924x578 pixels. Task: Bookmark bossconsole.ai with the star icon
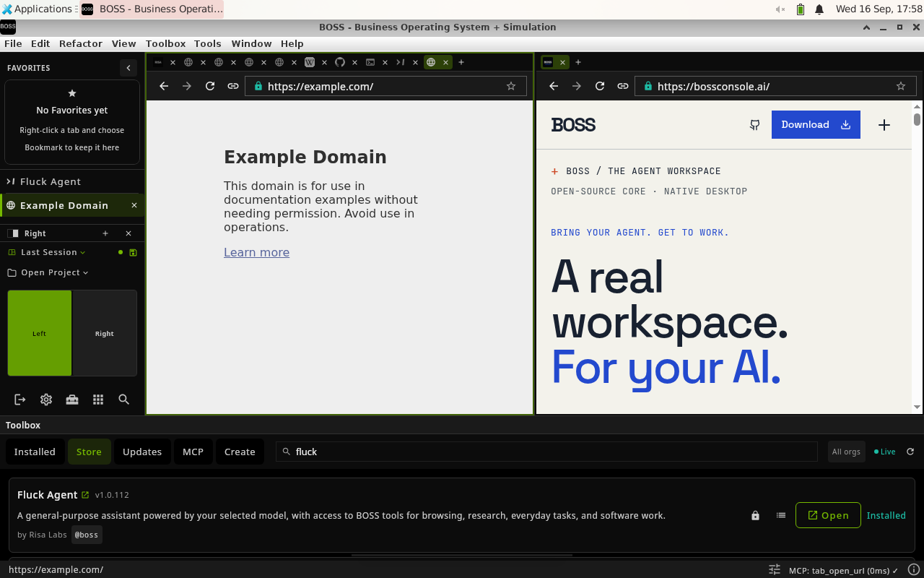(x=901, y=86)
